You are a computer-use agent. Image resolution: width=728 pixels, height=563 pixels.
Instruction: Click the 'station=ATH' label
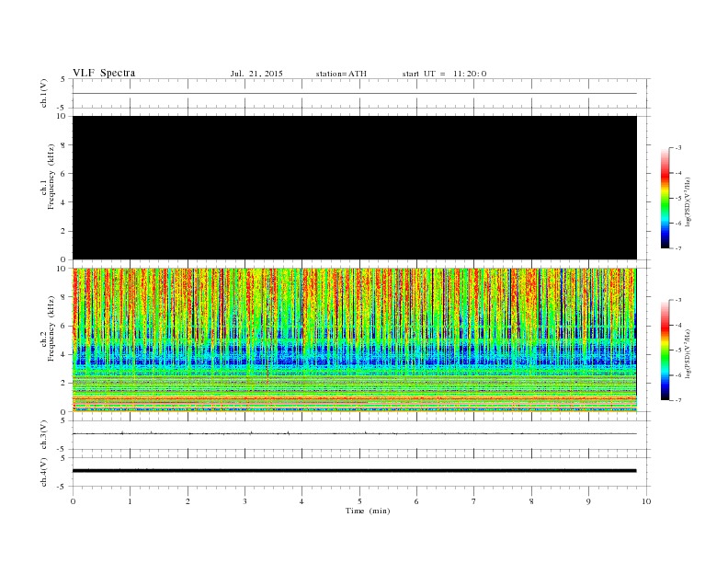[x=341, y=74]
